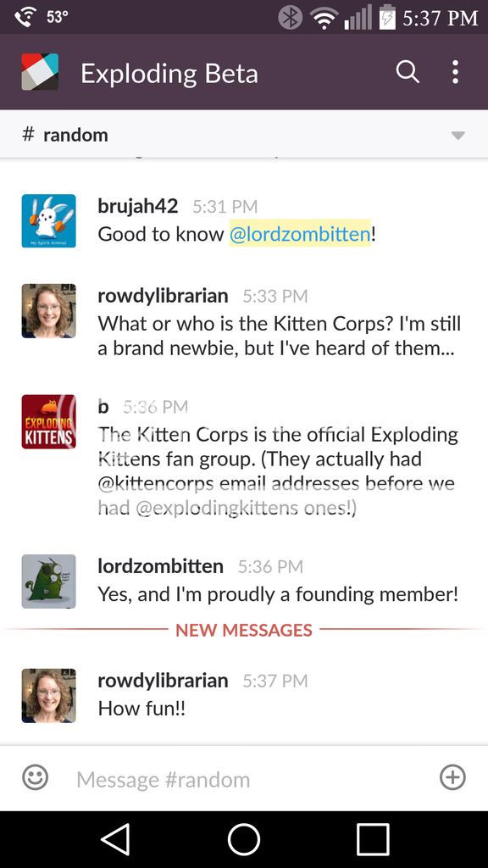Tap the Android recent apps square
The image size is (488, 868).
373,839
